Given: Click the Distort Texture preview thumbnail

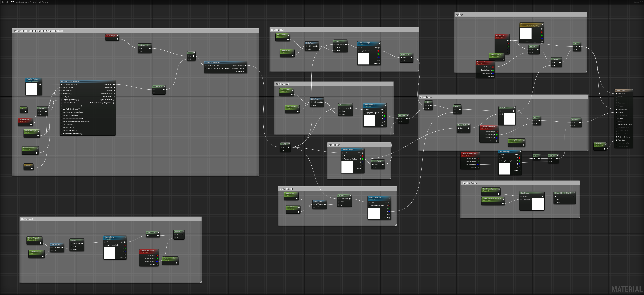Looking at the screenshot, I should click(110, 253).
